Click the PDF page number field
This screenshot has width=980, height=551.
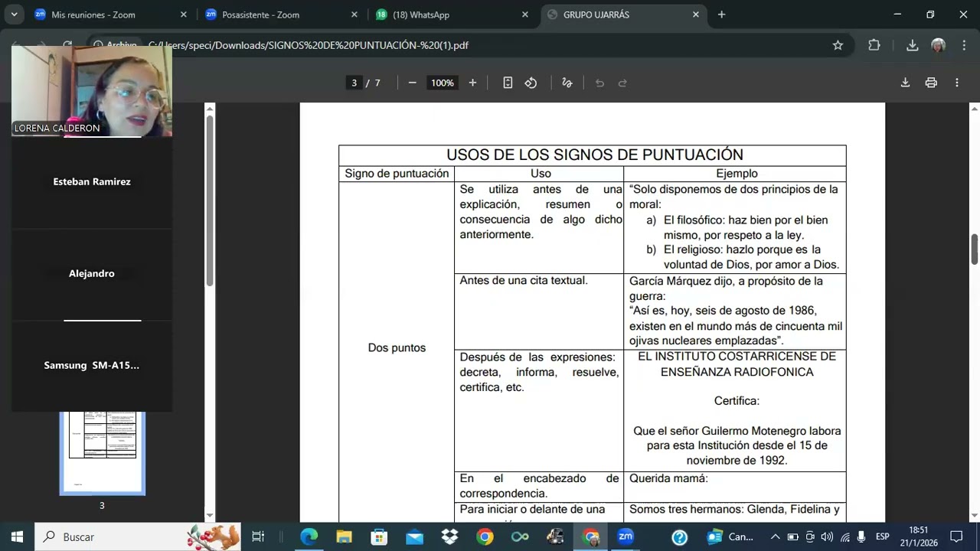[x=354, y=83]
